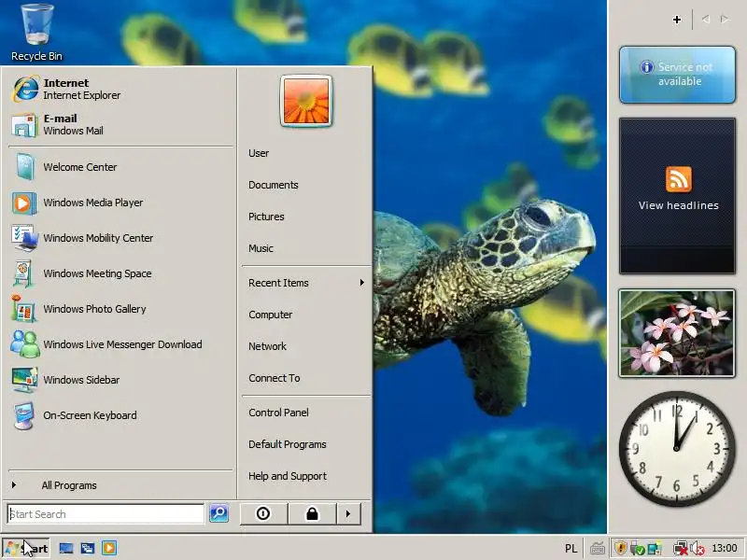Click inside the Start Search field
This screenshot has width=747, height=560.
point(106,514)
